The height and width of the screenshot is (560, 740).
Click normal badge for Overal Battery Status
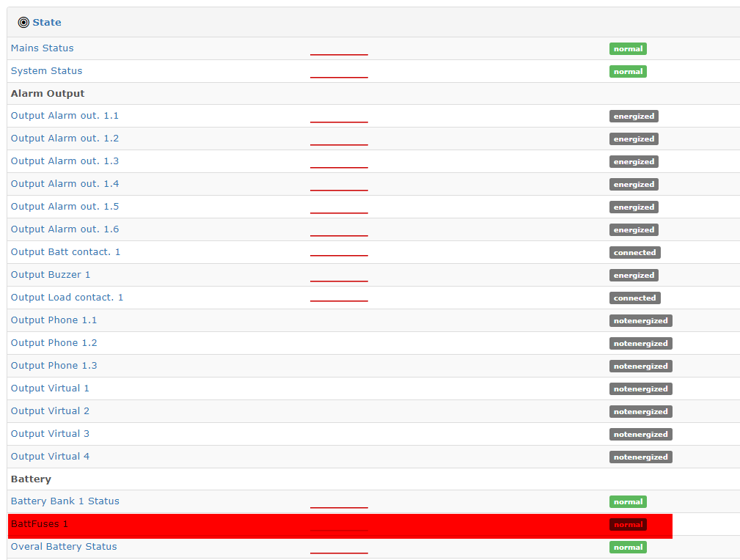628,547
